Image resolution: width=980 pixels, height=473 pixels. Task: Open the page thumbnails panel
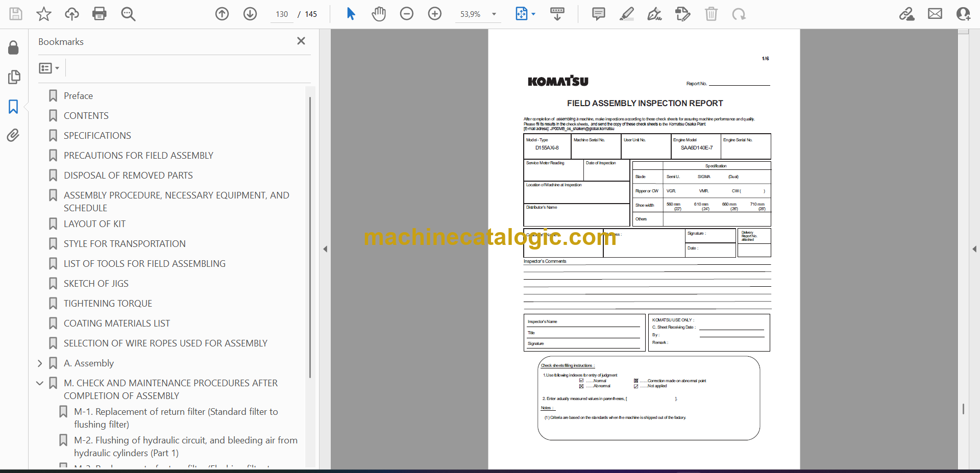(x=14, y=77)
